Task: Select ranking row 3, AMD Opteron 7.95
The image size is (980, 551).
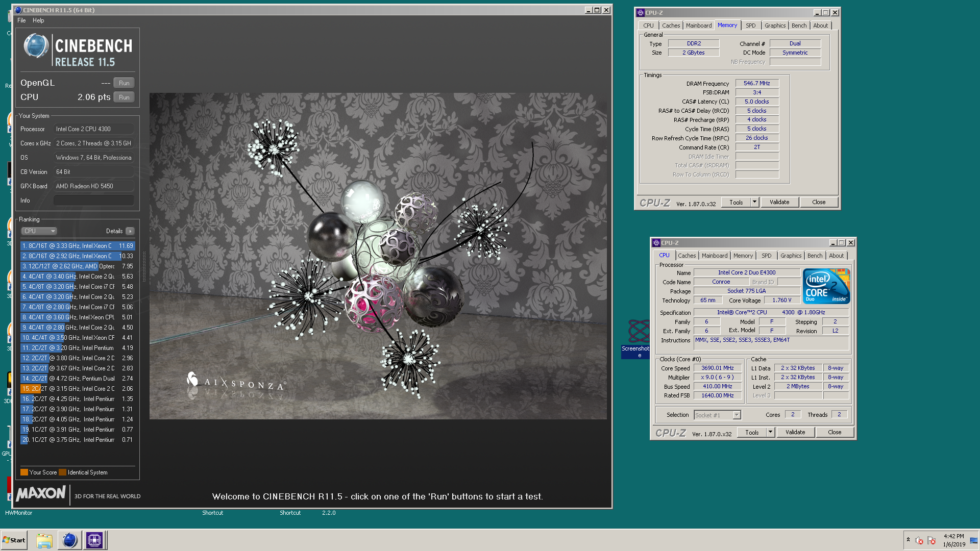Action: click(x=78, y=266)
